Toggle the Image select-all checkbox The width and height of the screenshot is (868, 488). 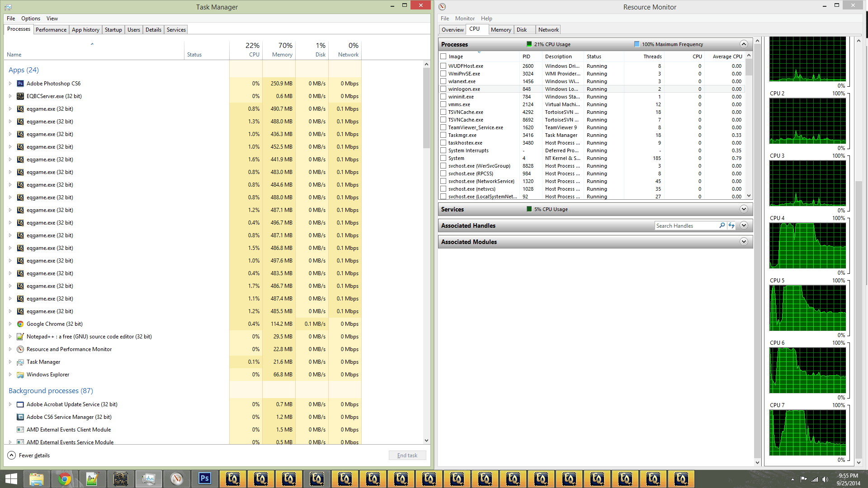coord(443,56)
